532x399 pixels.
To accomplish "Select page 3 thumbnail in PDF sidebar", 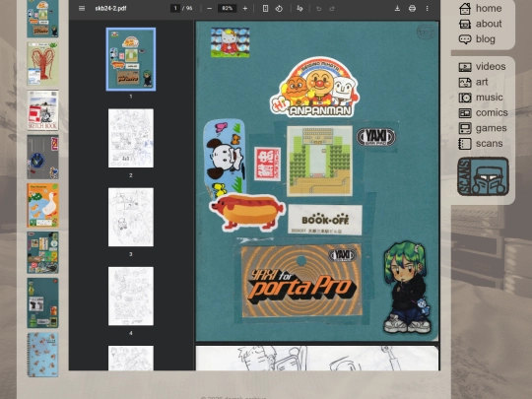I will click(131, 217).
